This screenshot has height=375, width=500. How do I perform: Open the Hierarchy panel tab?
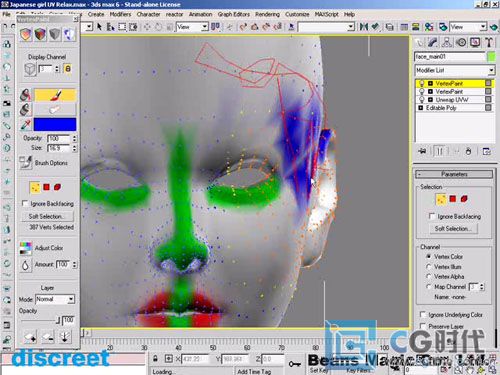coord(447,42)
